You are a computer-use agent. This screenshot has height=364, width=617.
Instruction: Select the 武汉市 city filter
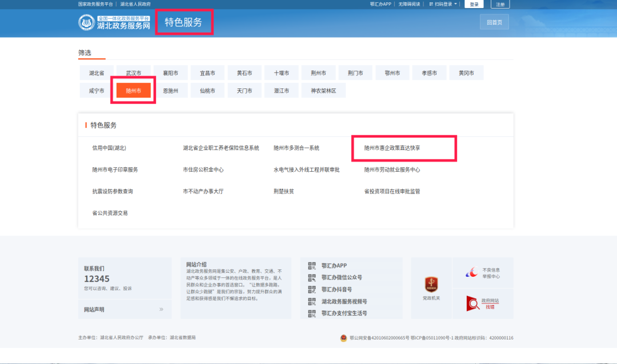point(134,73)
